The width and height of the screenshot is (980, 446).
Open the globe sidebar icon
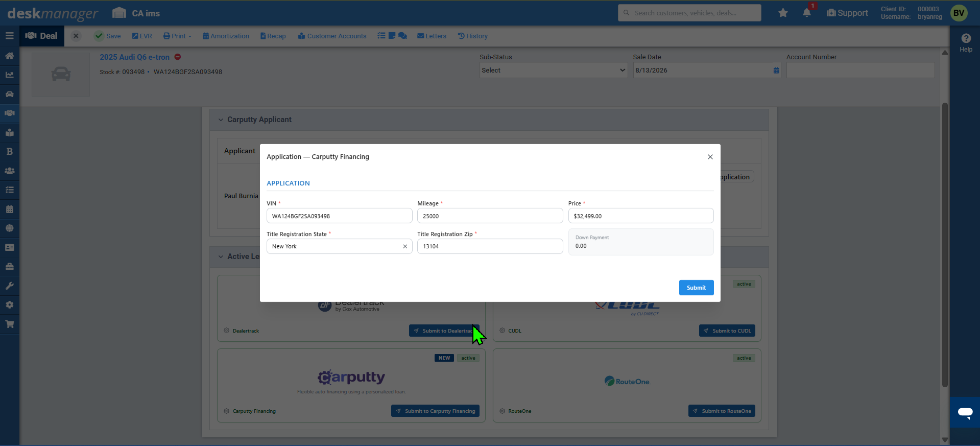pyautogui.click(x=9, y=228)
